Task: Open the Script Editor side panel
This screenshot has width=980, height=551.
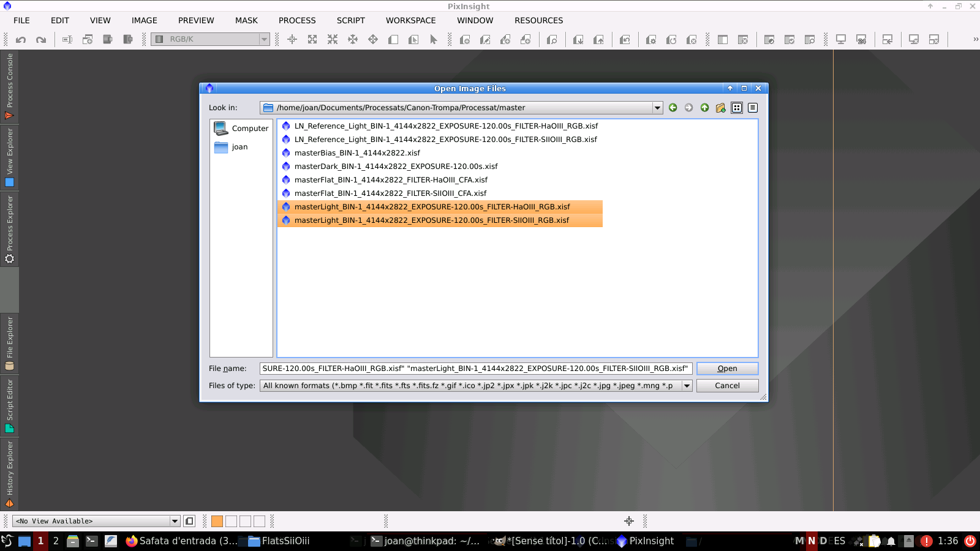Action: click(9, 405)
